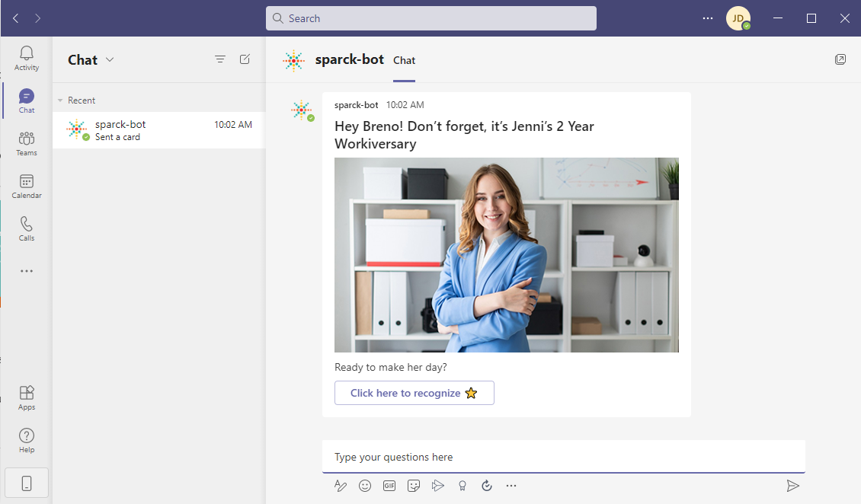Show more apps ellipsis in sidebar
This screenshot has width=861, height=504.
[27, 271]
